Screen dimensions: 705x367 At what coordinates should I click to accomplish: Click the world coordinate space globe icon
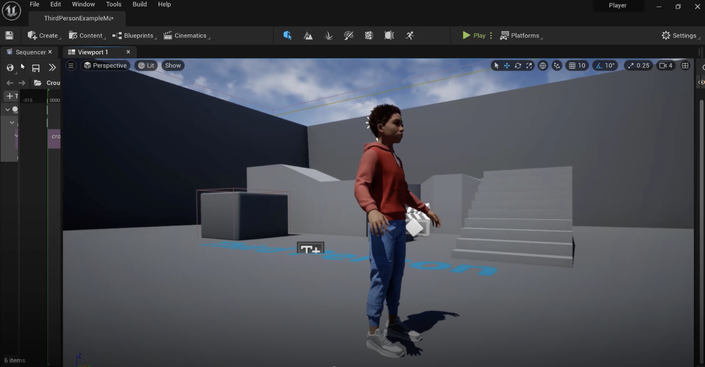pyautogui.click(x=543, y=66)
